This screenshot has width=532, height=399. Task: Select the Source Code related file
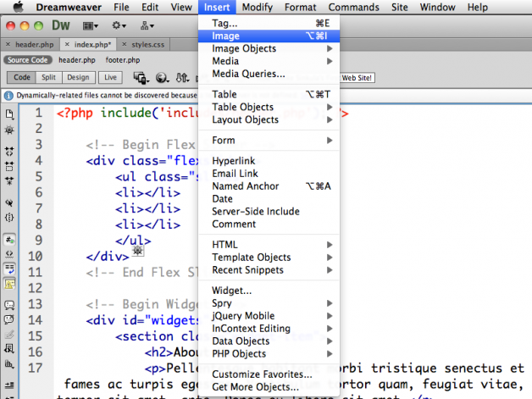point(27,60)
